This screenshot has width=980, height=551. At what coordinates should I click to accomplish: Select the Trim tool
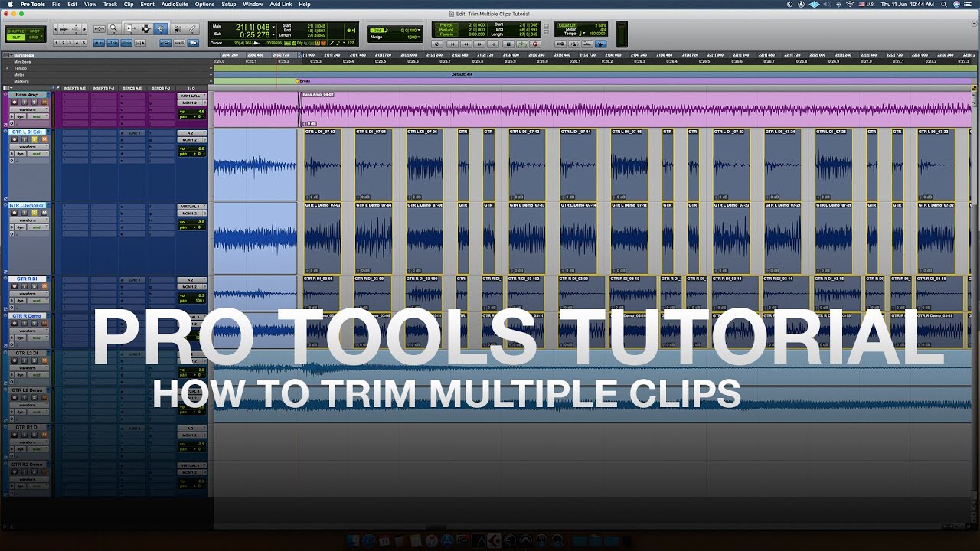(131, 29)
